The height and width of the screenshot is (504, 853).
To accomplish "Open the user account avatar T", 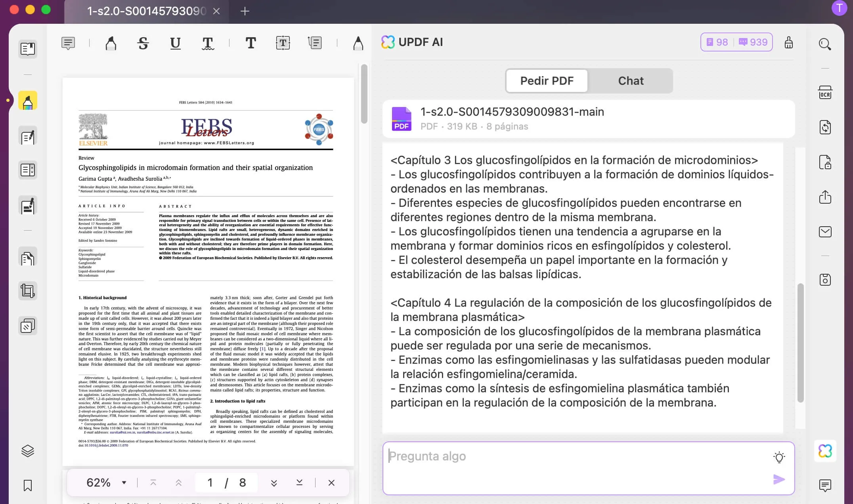I will 839,8.
